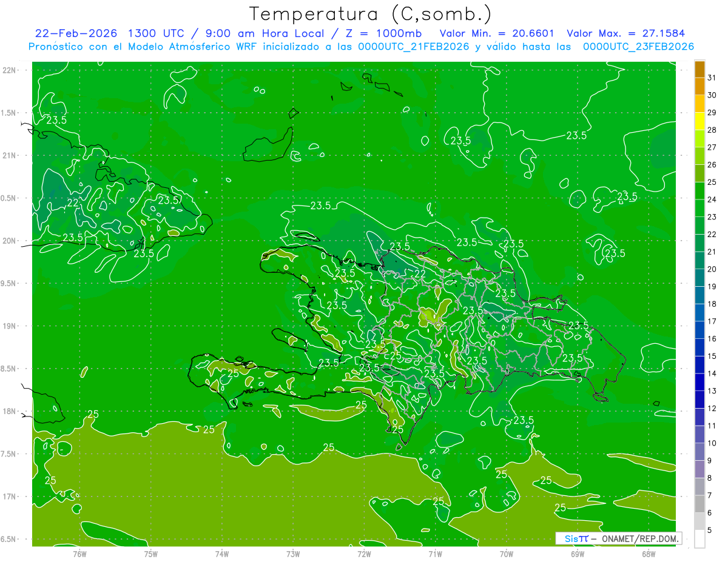The height and width of the screenshot is (562, 728).
Task: Click the '18N' latitude axis label
Action: coord(9,412)
